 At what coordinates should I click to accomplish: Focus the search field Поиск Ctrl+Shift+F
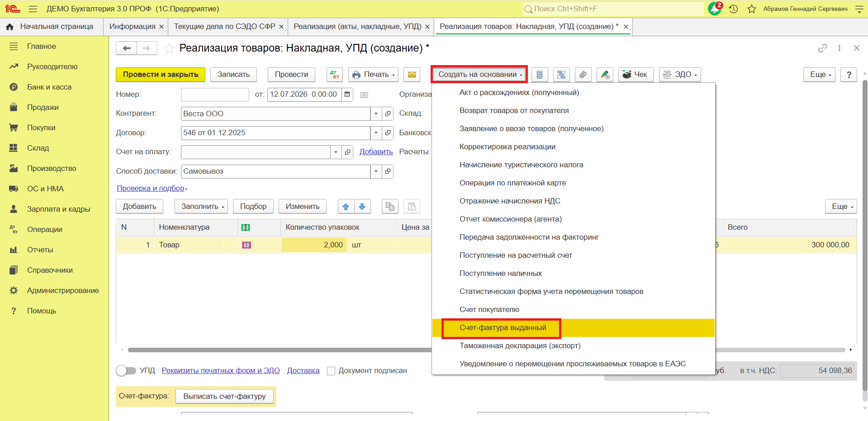tap(613, 9)
